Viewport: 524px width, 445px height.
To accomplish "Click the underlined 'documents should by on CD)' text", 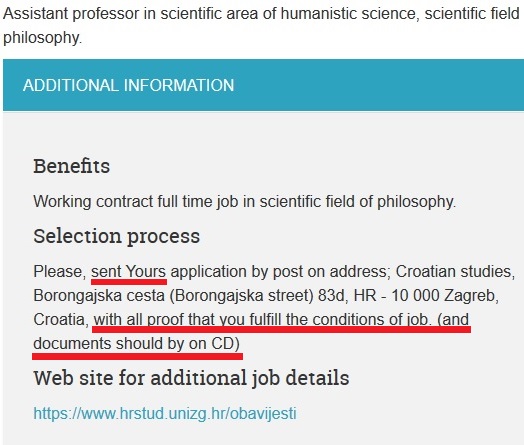I will (x=137, y=343).
